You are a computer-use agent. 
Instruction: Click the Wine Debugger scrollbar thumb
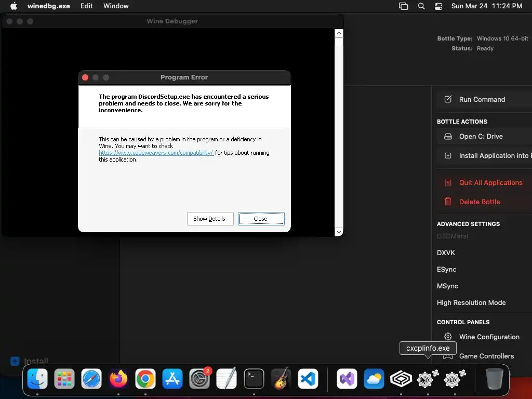pyautogui.click(x=339, y=42)
